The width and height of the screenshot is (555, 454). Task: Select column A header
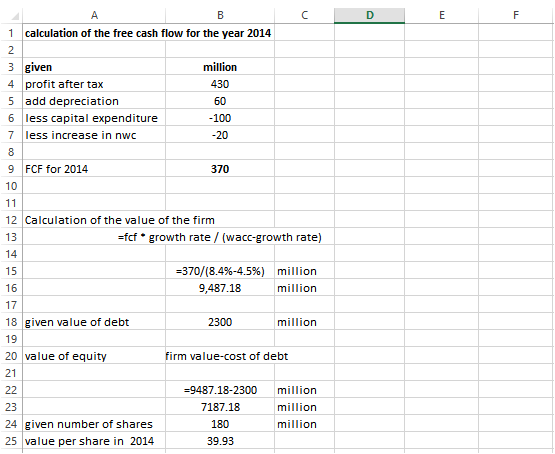94,15
